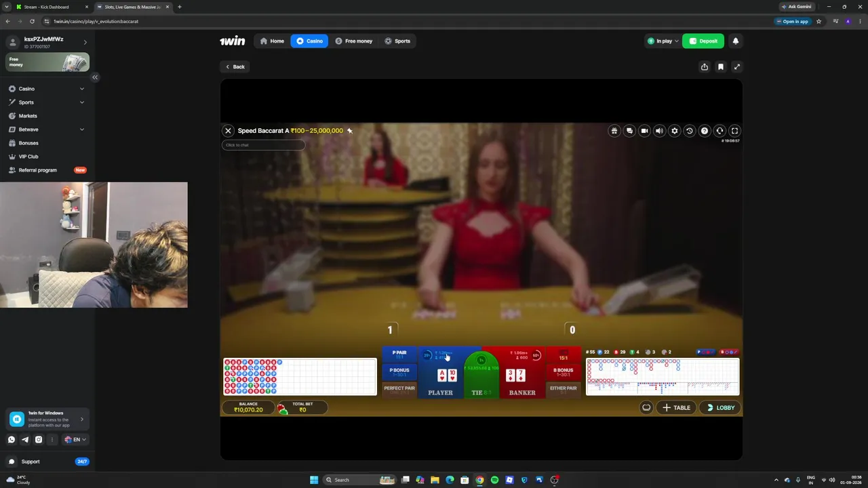The width and height of the screenshot is (868, 488).
Task: Open the Referral program page
Action: coord(46,170)
